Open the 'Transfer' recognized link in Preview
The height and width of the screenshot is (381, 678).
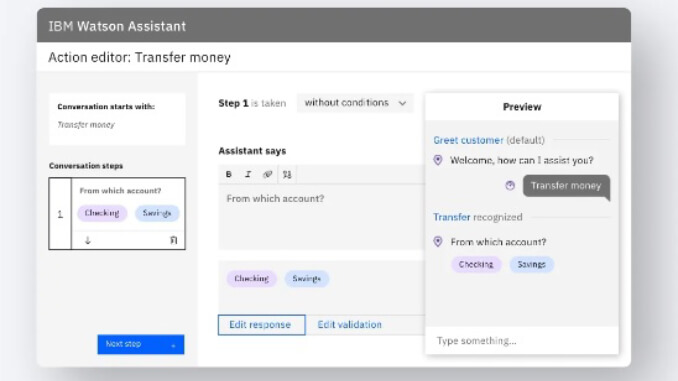[452, 217]
